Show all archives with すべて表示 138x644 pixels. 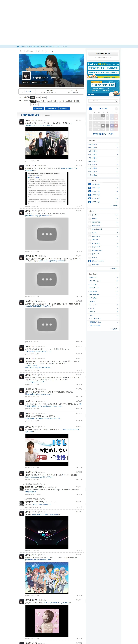pos(114,206)
